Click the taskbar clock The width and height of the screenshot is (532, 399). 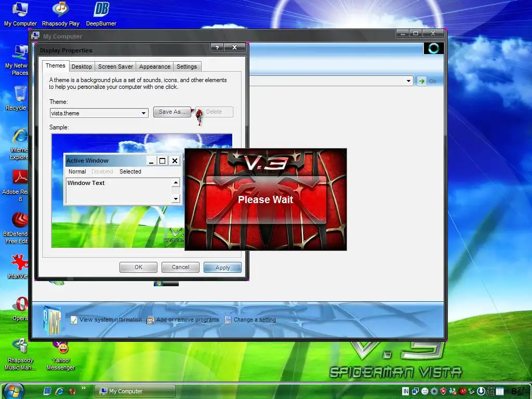(519, 391)
